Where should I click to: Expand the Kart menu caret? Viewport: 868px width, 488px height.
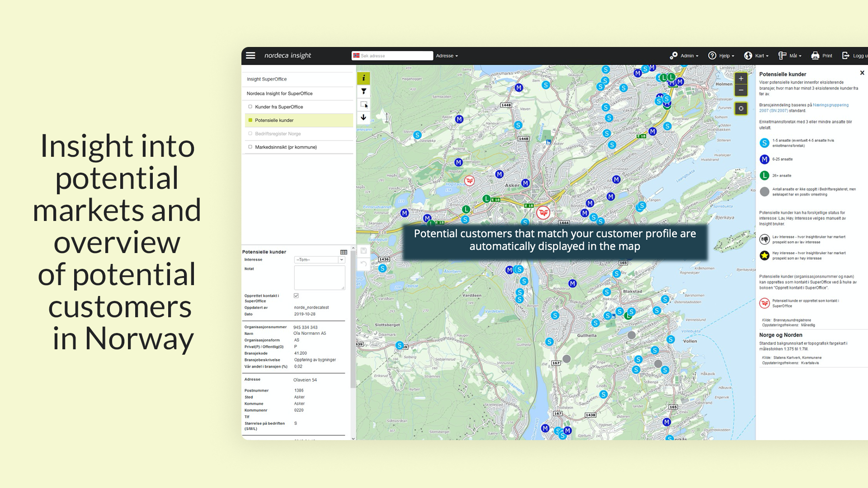(767, 56)
